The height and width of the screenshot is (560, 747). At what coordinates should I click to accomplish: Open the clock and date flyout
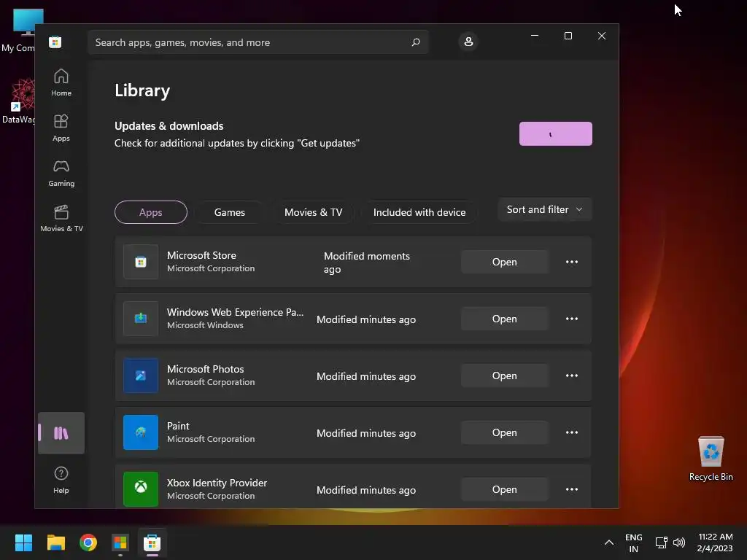pyautogui.click(x=715, y=542)
